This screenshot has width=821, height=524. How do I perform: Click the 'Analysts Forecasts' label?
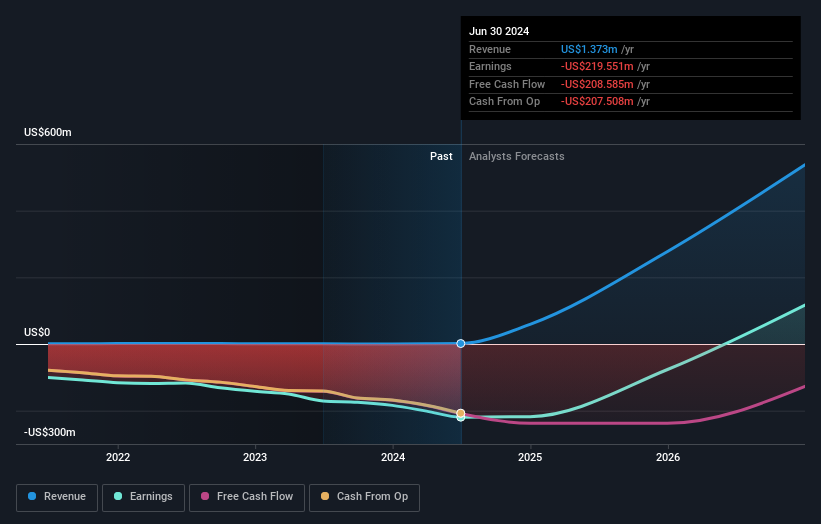(517, 156)
